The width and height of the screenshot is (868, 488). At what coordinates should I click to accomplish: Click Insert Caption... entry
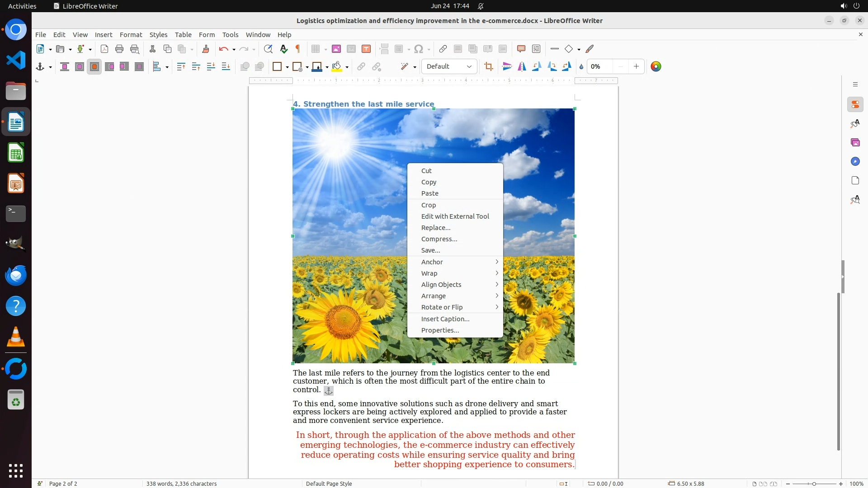[445, 319]
